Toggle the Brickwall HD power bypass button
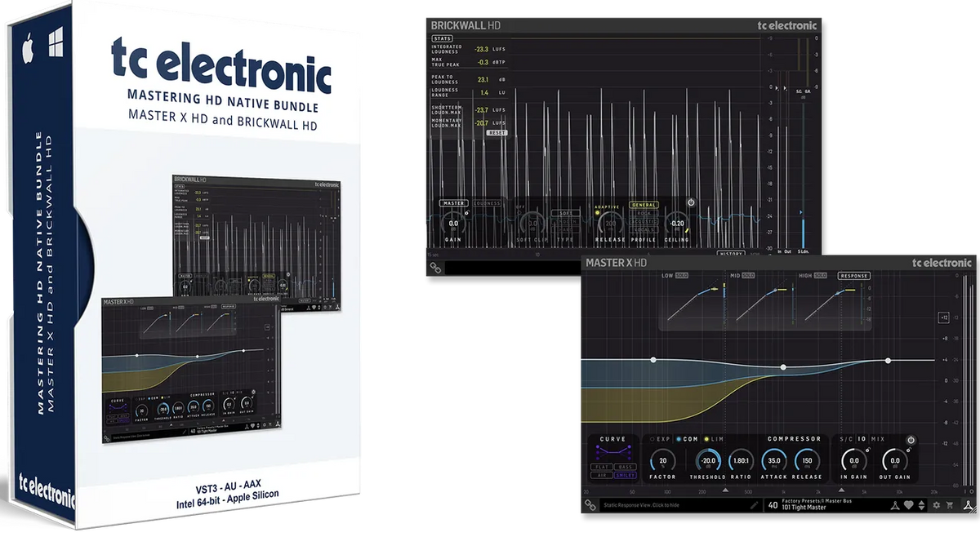 click(691, 202)
